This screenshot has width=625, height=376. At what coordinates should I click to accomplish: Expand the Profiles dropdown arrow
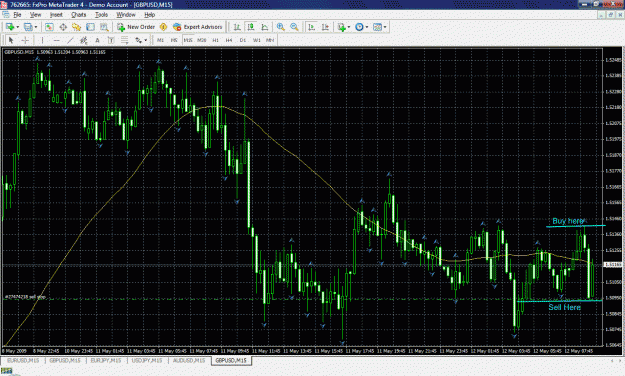(36, 27)
